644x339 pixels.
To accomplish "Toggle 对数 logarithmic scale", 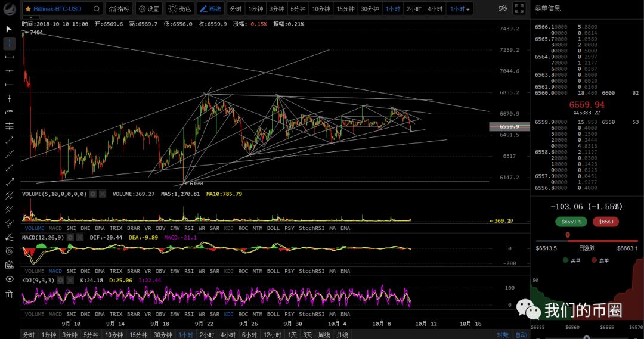I will coord(502,335).
